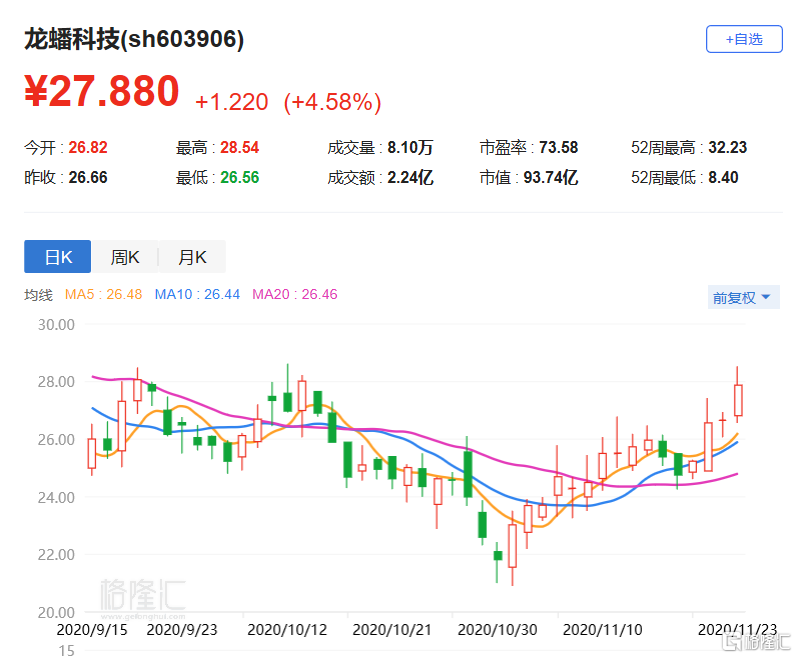Click the 今开 value 26.82
797x658 pixels.
click(x=88, y=147)
